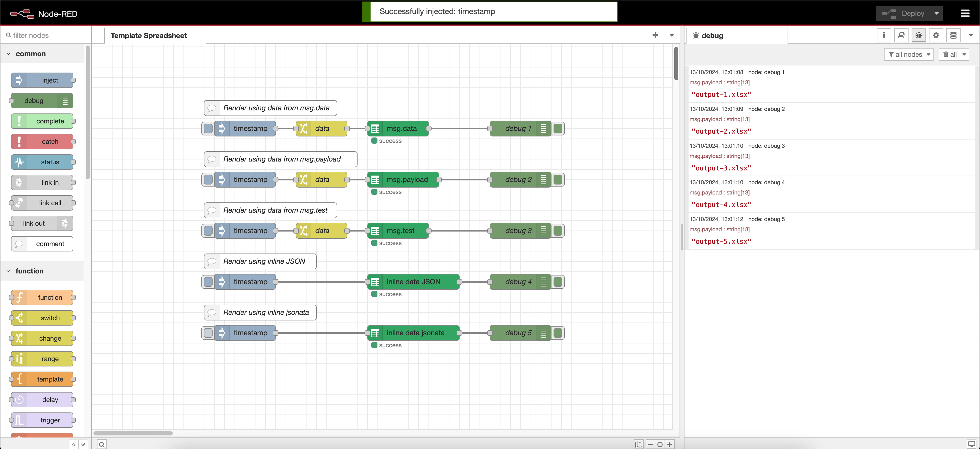The width and height of the screenshot is (980, 449).
Task: Click the filter nodes search field
Action: (x=46, y=36)
